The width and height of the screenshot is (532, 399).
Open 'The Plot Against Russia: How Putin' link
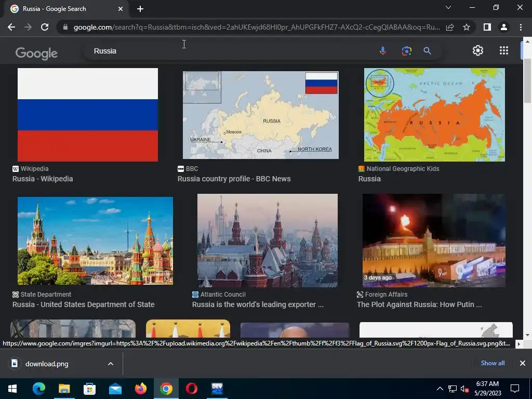419,304
